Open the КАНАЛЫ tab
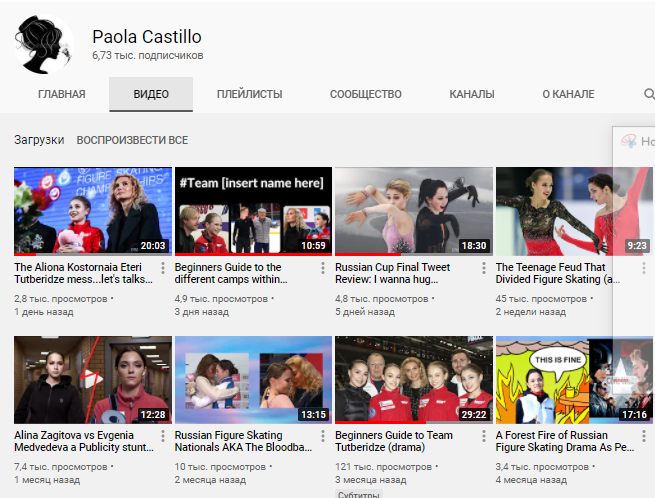This screenshot has width=655, height=498. (472, 94)
